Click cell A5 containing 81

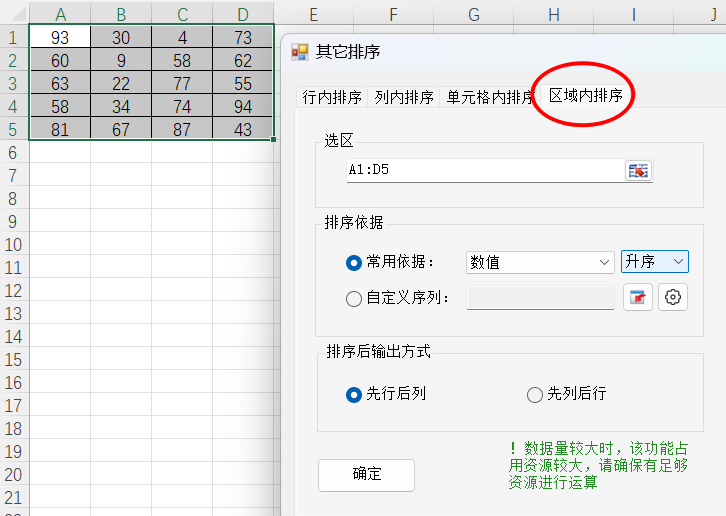point(60,129)
